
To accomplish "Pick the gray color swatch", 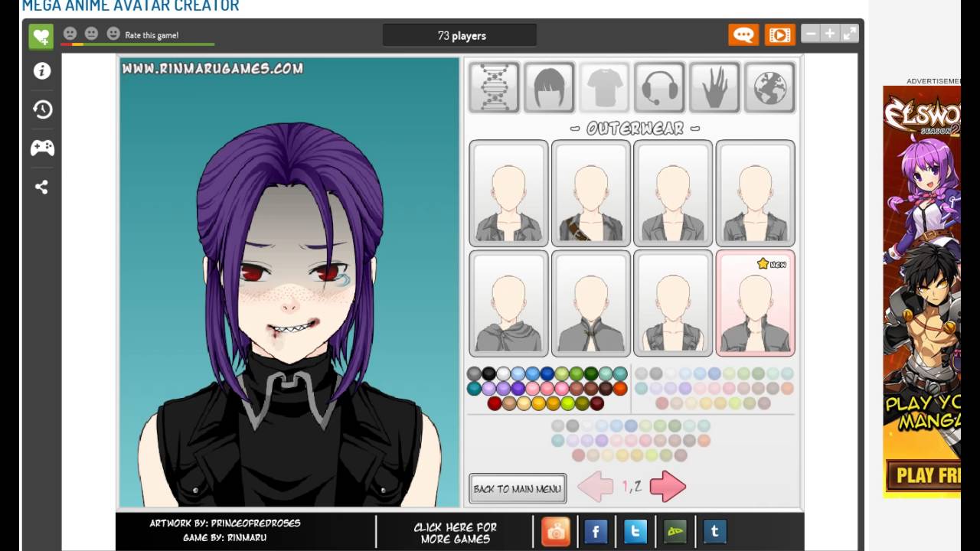I will [474, 373].
